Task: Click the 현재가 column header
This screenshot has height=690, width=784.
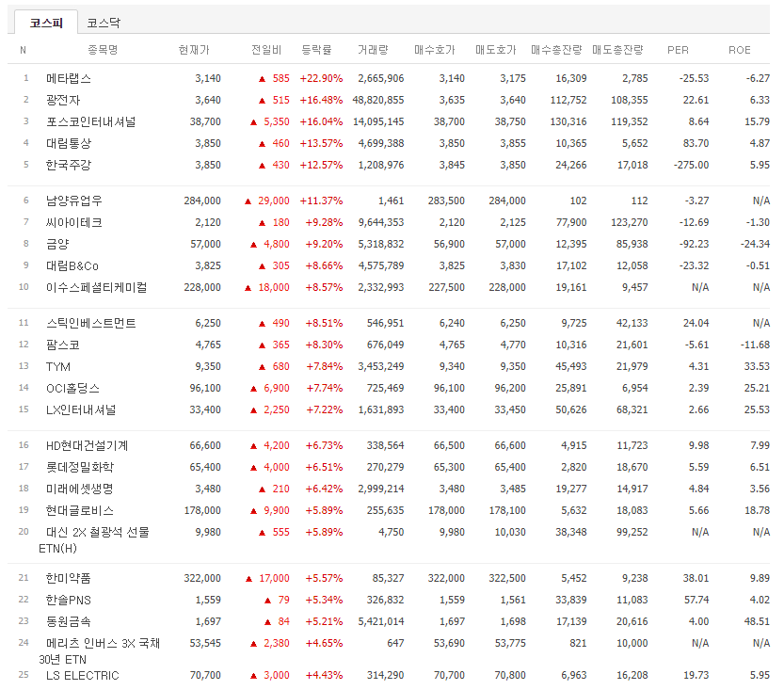Action: [x=194, y=50]
